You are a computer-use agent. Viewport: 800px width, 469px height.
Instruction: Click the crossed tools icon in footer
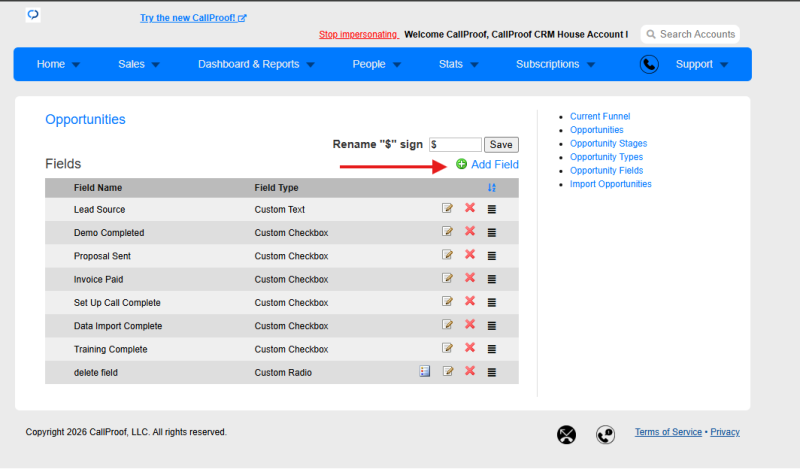click(566, 435)
